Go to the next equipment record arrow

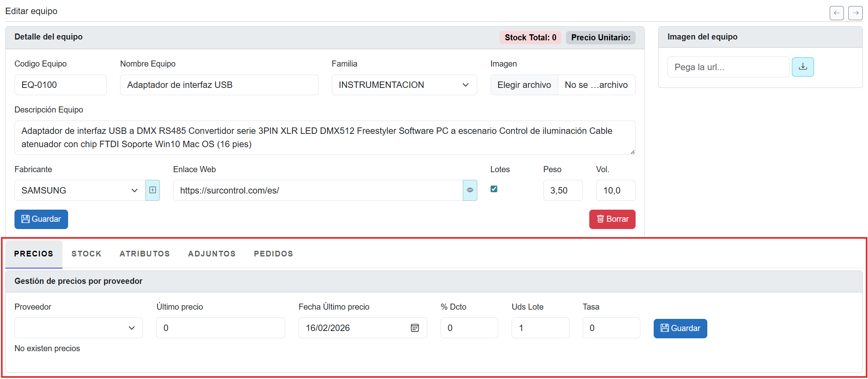855,13
